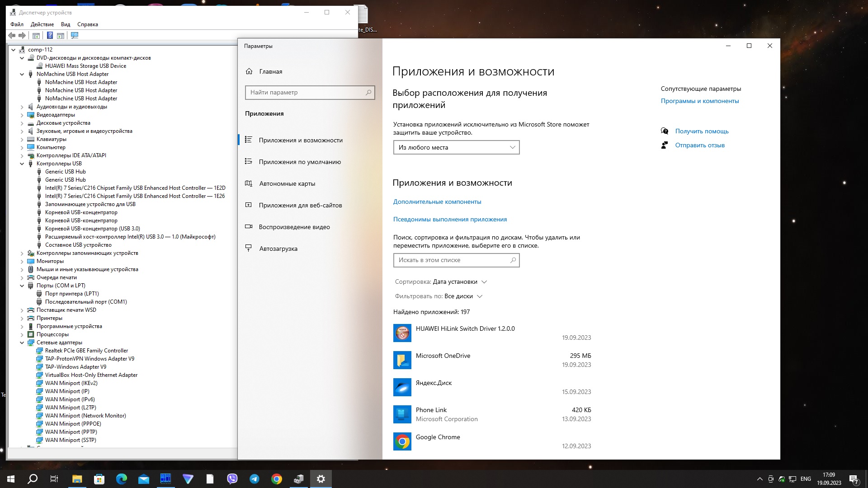Collapse Контроллеры USB node
The image size is (868, 488).
22,164
